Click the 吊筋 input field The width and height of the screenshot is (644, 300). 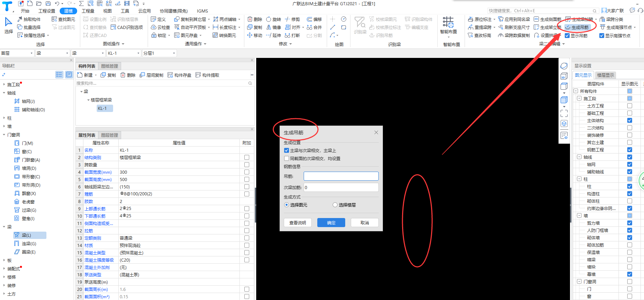[x=341, y=176]
